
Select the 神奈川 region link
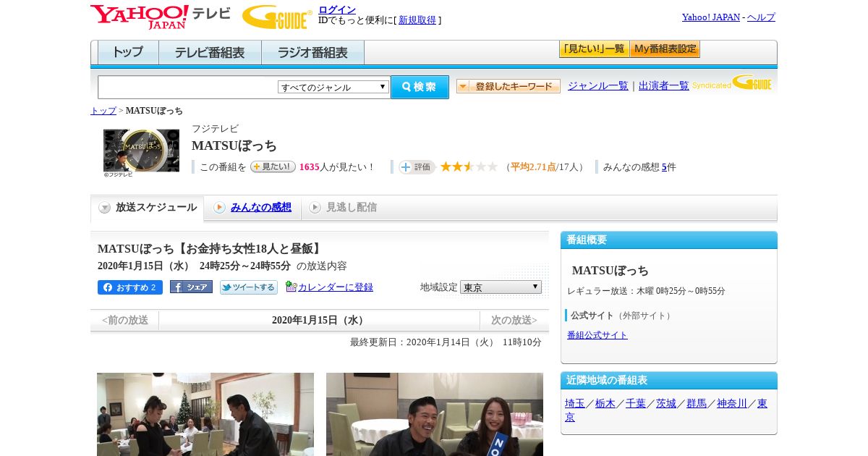[x=732, y=404]
